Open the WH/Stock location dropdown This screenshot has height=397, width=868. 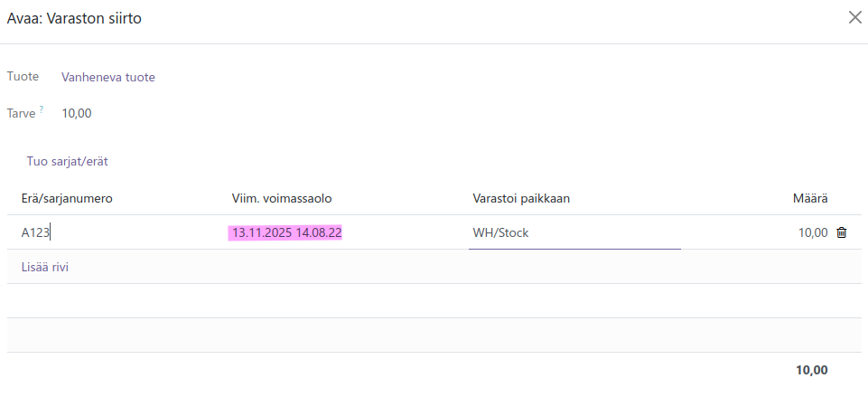[574, 232]
